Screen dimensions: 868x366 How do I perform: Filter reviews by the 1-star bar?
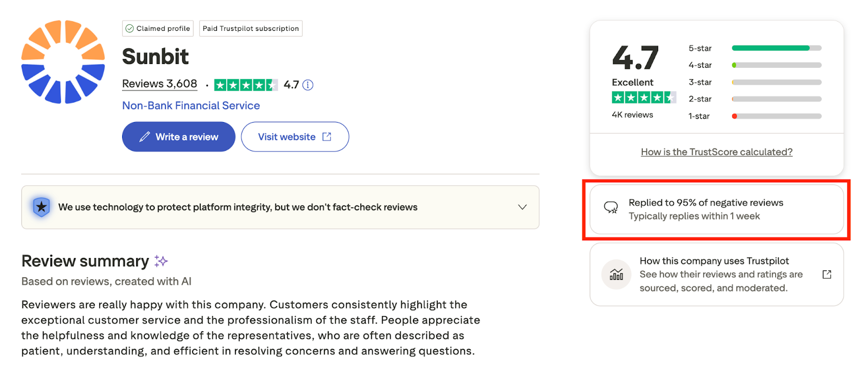[776, 116]
